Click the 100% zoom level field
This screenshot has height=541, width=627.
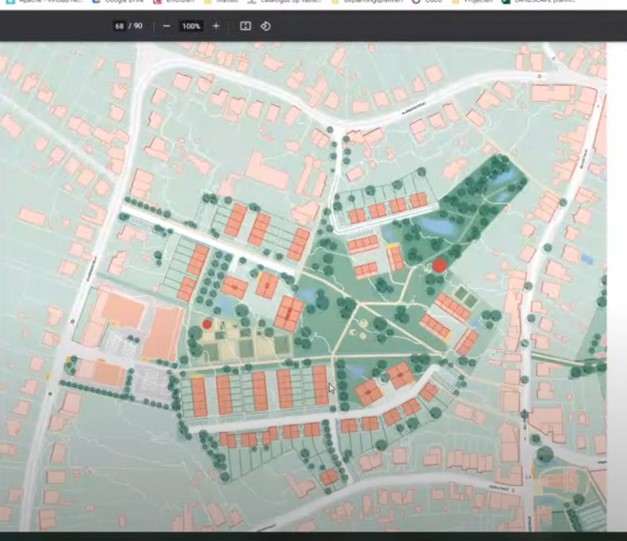tap(191, 26)
